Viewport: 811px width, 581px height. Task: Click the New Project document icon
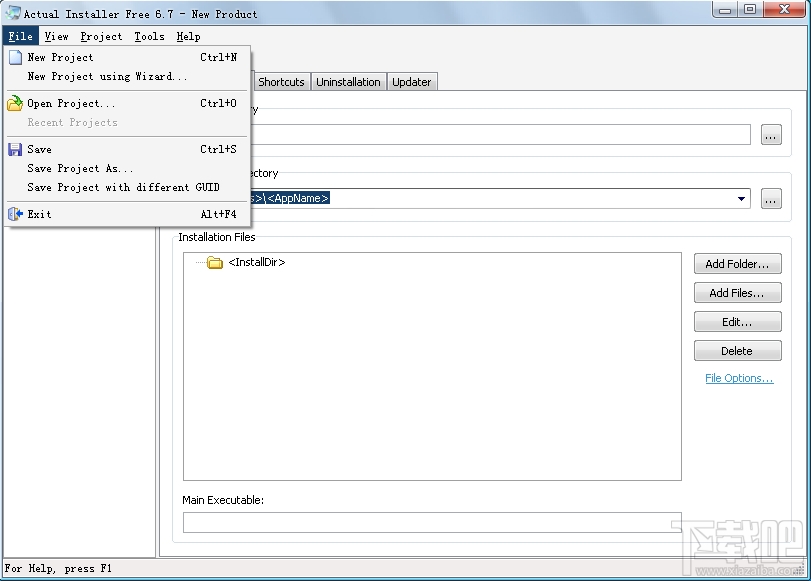tap(13, 57)
